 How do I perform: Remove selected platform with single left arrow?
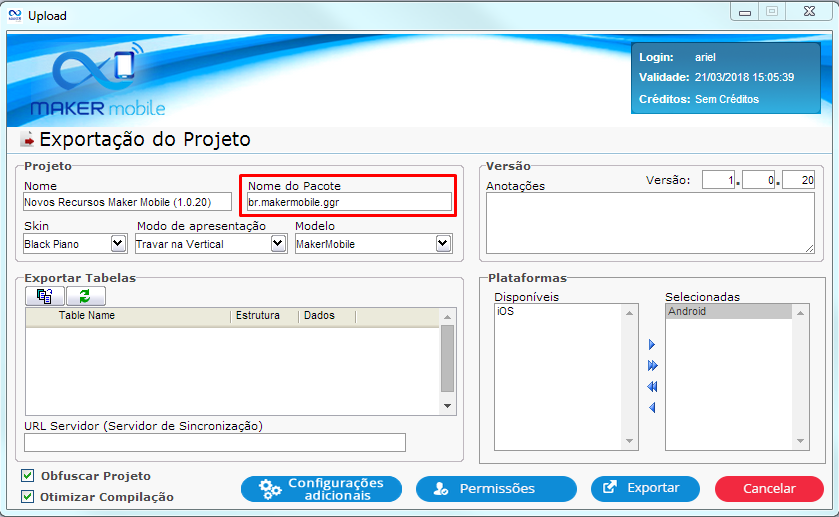pos(652,407)
